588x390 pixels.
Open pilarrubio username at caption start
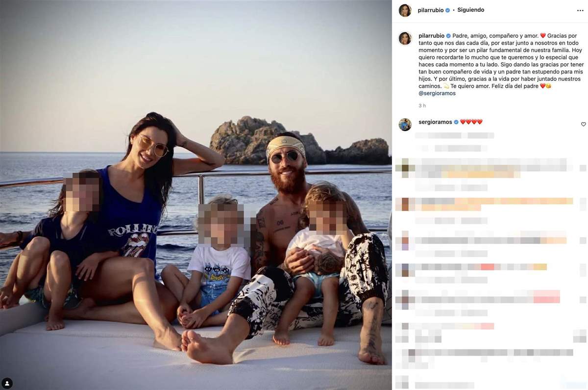pos(431,36)
